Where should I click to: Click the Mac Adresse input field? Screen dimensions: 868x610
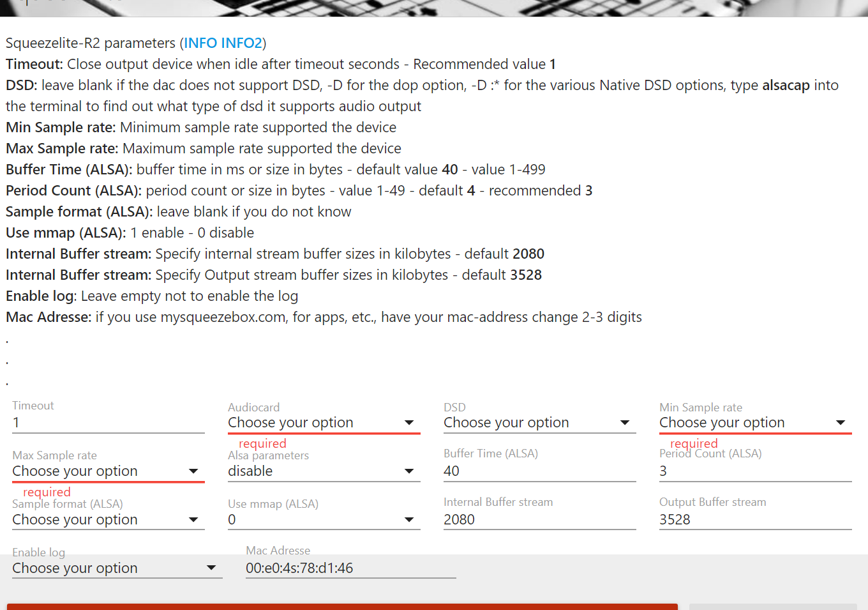click(351, 568)
